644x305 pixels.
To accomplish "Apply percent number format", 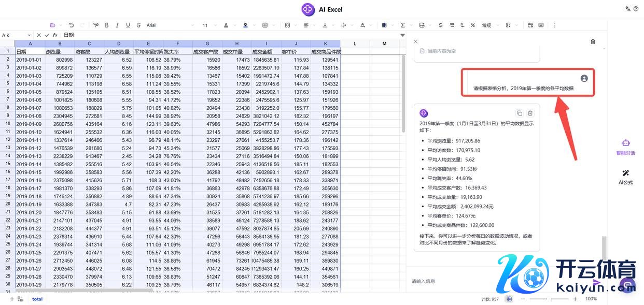I will coord(472,25).
